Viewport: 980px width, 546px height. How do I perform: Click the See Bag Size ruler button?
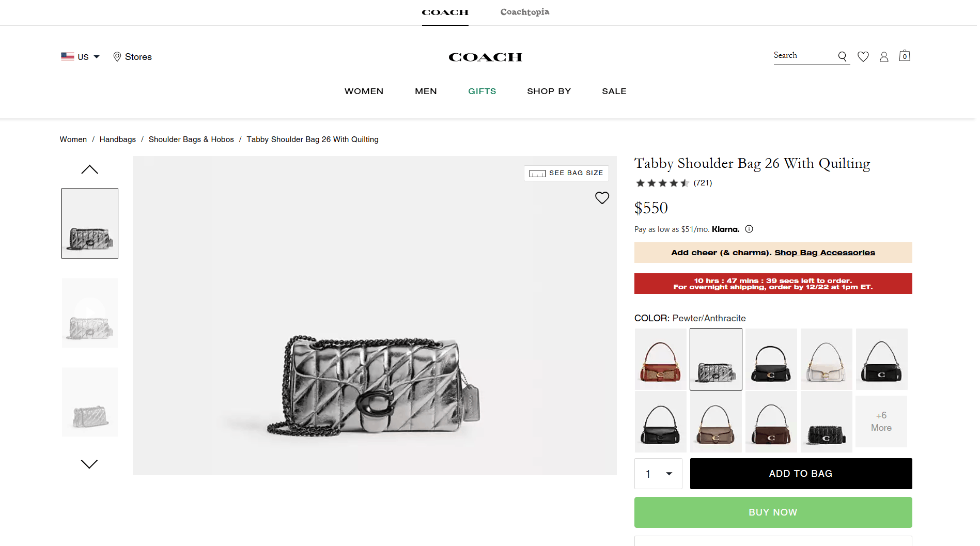566,173
